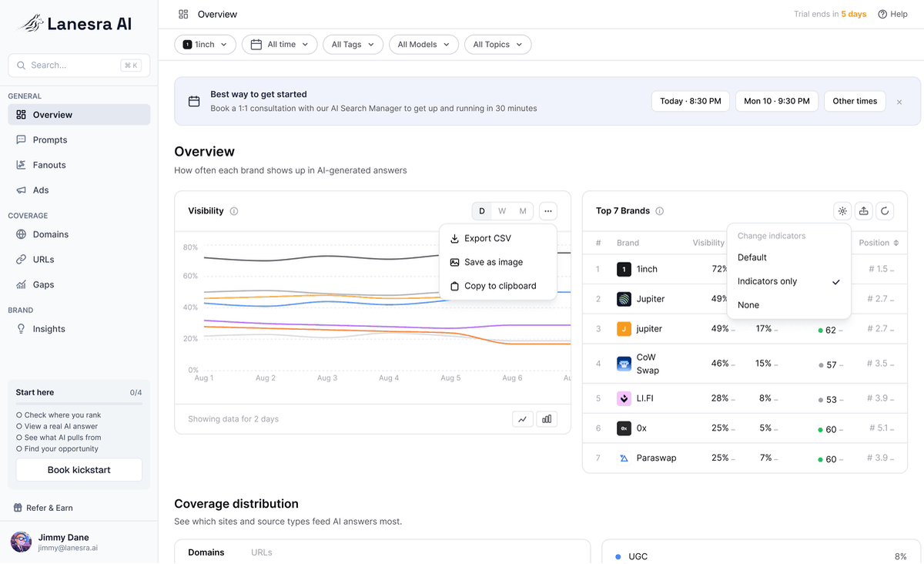Open the All Models dropdown
This screenshot has width=924, height=564.
click(x=423, y=45)
